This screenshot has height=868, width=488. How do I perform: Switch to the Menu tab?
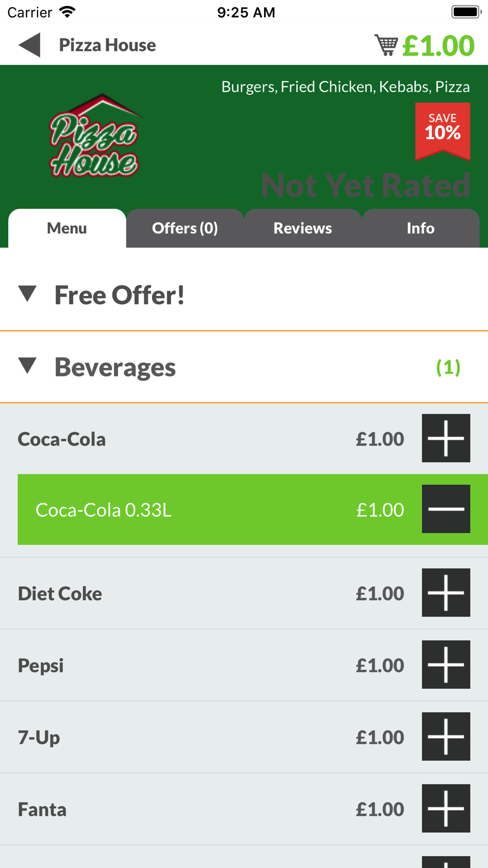67,228
